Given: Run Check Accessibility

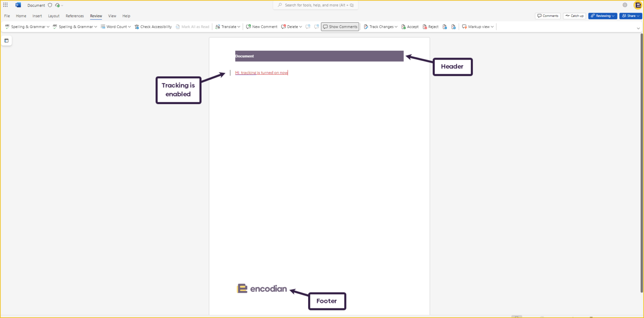Looking at the screenshot, I should [x=153, y=26].
